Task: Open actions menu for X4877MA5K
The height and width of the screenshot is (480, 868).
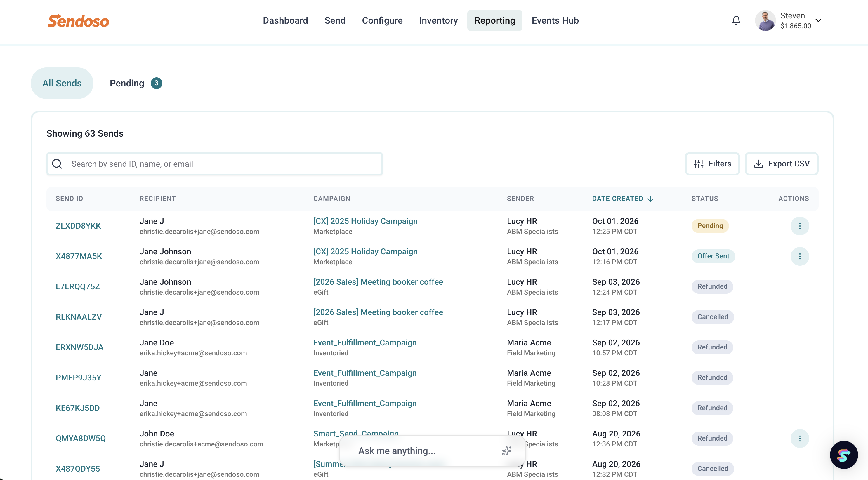Action: (x=800, y=256)
